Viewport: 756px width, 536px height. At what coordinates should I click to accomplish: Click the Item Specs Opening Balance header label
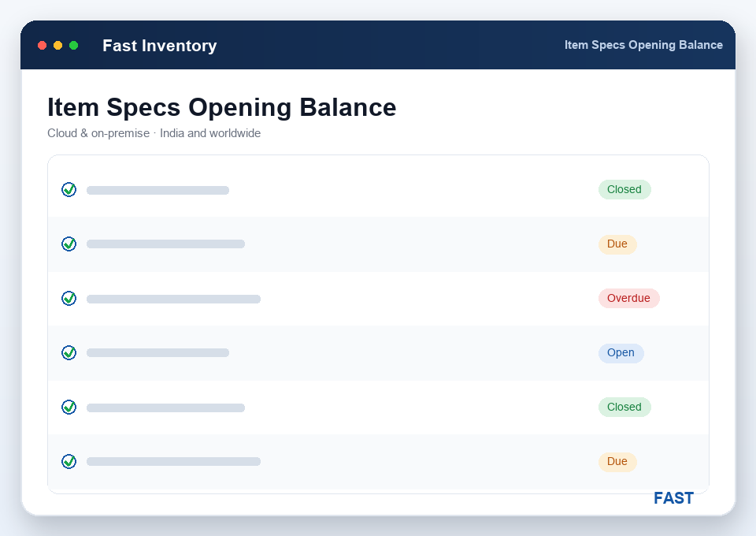click(643, 45)
